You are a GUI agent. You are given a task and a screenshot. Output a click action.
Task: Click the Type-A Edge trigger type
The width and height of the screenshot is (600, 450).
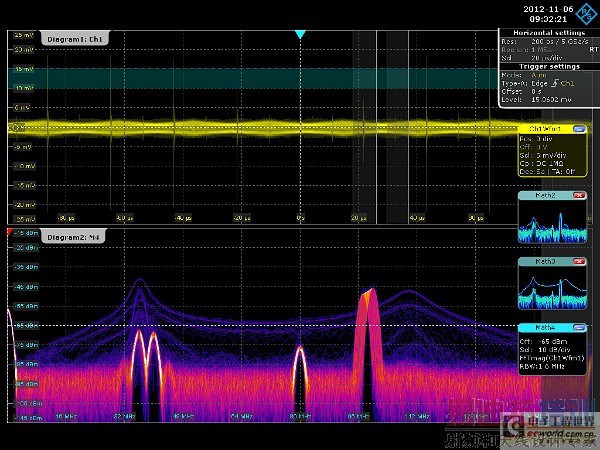pyautogui.click(x=540, y=83)
